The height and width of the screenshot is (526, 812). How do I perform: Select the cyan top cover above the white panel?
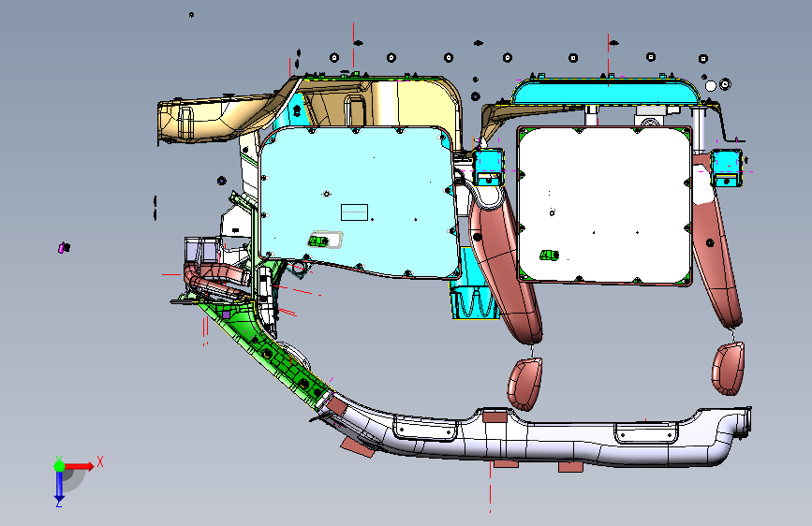(x=605, y=94)
